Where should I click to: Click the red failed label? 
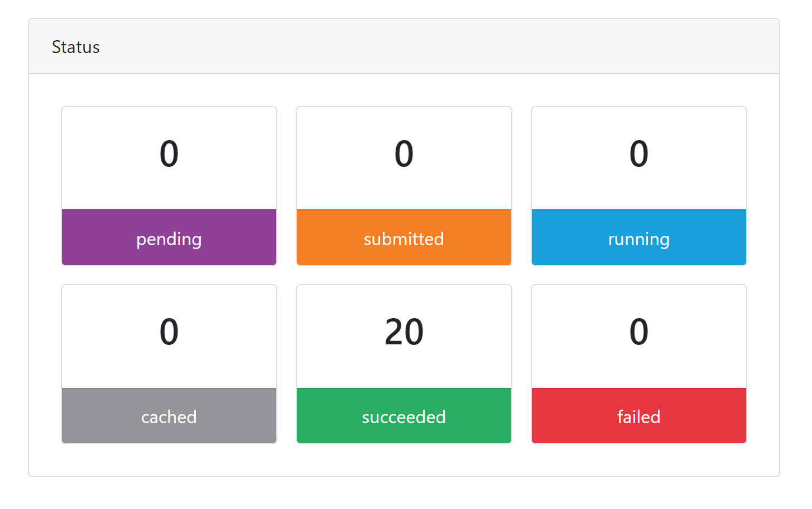[639, 416]
